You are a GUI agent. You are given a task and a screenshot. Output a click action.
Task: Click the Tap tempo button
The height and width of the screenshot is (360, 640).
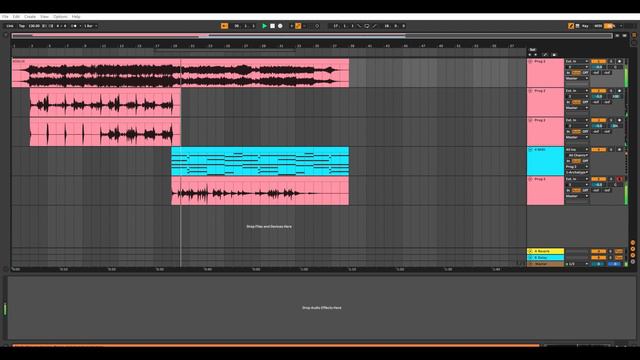tap(22, 26)
